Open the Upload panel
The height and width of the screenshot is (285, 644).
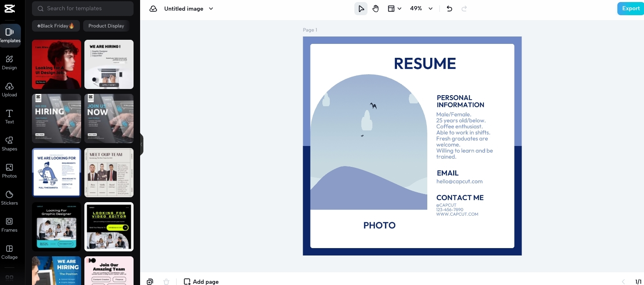9,89
